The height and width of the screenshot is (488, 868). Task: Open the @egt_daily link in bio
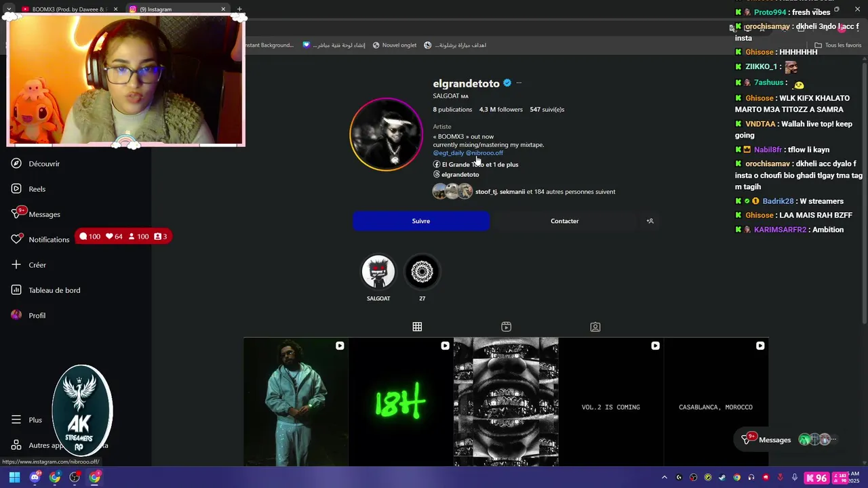[448, 153]
